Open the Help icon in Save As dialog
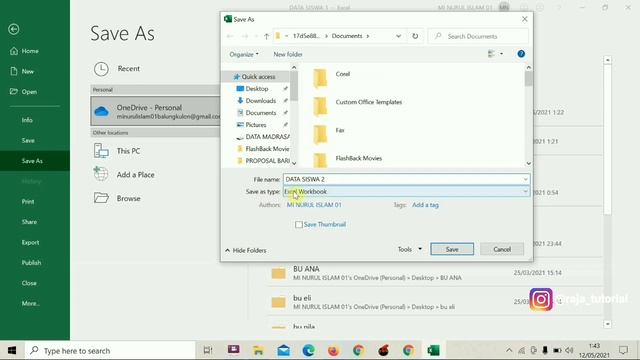640x360 pixels. 521,54
